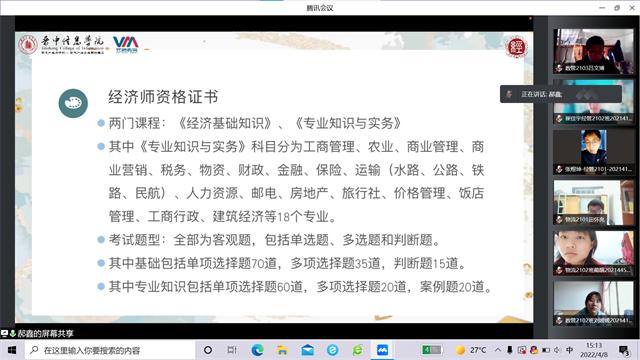640x360 pixels.
Task: Open the Mail app on taskbar
Action: coord(307,350)
